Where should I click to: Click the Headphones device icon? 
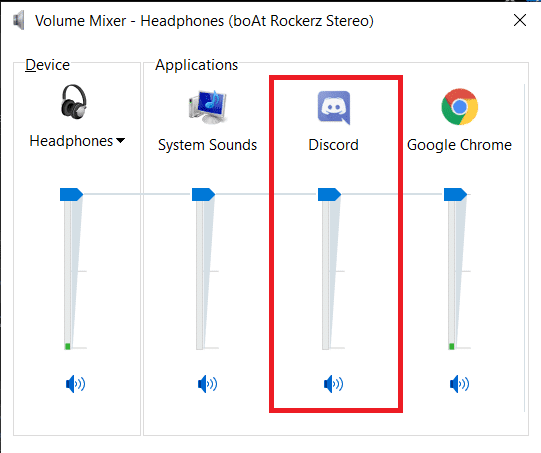point(73,101)
